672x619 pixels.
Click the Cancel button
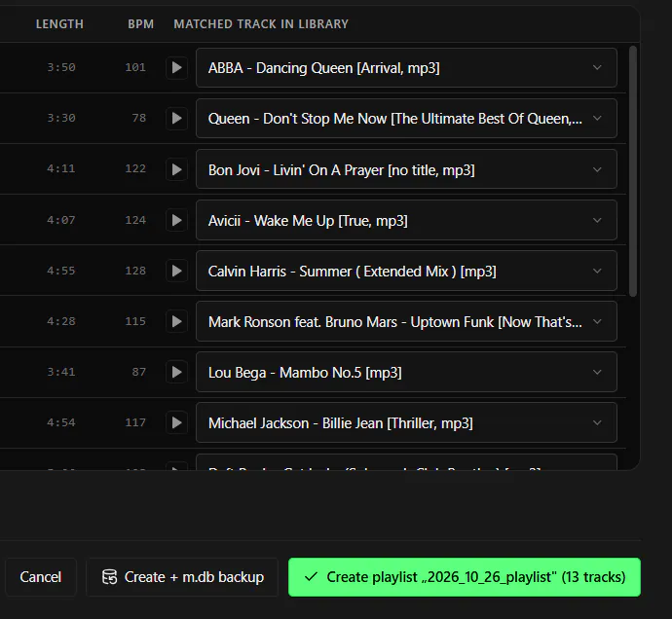tap(41, 577)
